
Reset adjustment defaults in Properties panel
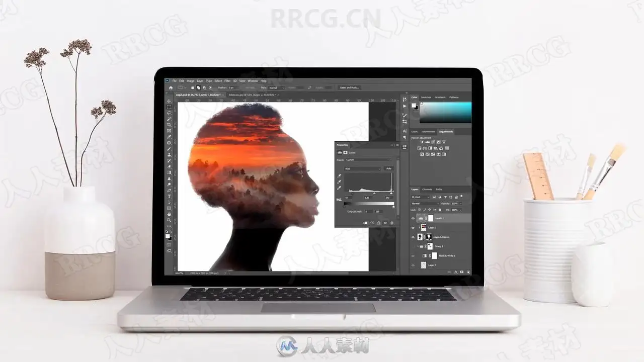click(x=379, y=223)
